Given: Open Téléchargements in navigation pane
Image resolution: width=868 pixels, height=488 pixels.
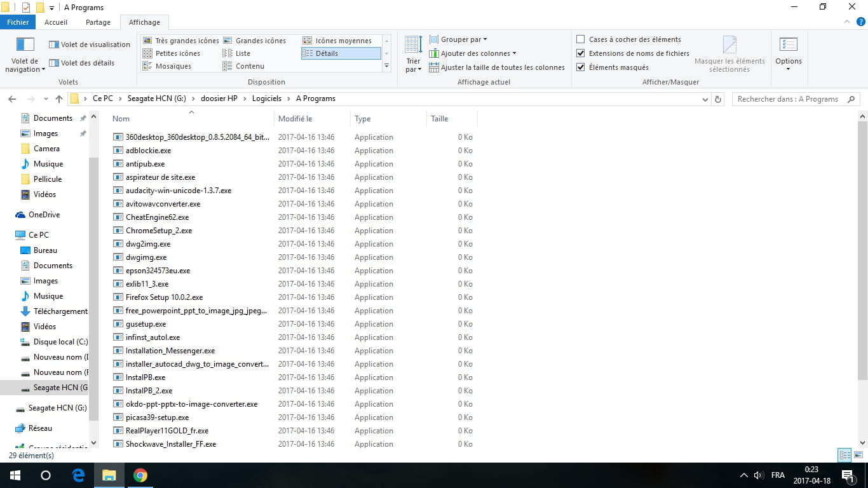Looking at the screenshot, I should pyautogui.click(x=54, y=311).
